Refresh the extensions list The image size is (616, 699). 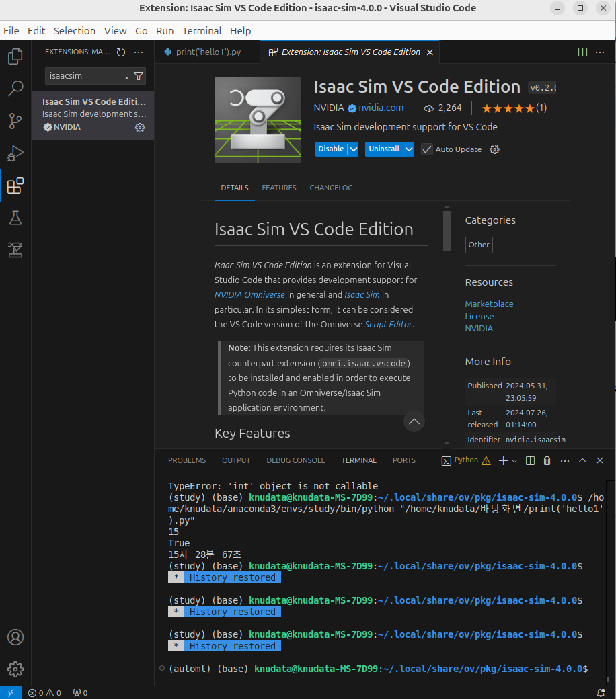[x=121, y=52]
